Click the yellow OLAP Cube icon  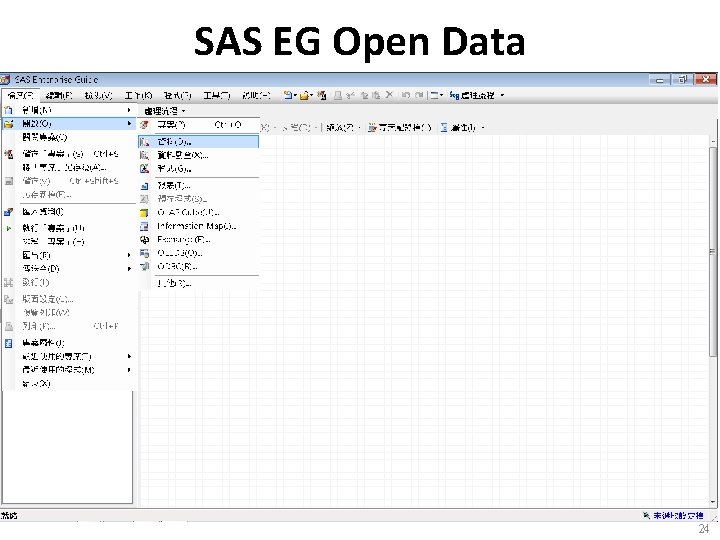coord(144,213)
